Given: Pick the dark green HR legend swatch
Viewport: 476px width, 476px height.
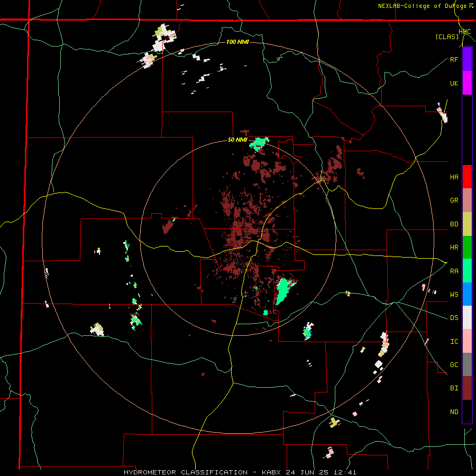Looking at the screenshot, I should [467, 247].
